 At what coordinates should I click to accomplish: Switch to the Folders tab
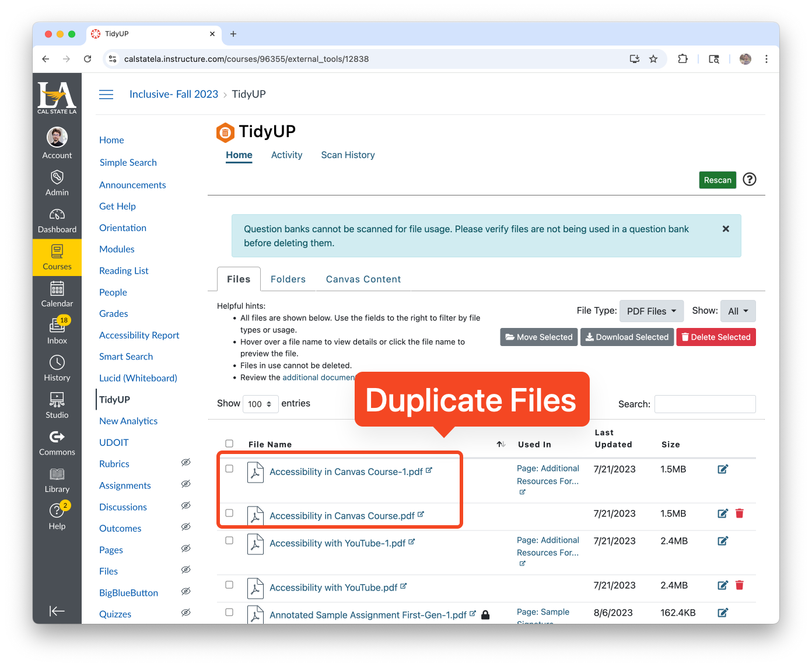288,279
